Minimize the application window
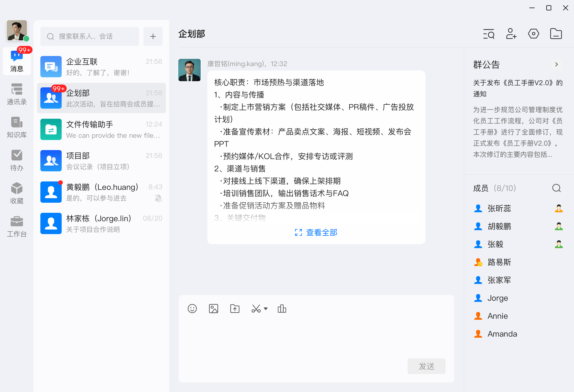The width and height of the screenshot is (574, 392). tap(532, 8)
